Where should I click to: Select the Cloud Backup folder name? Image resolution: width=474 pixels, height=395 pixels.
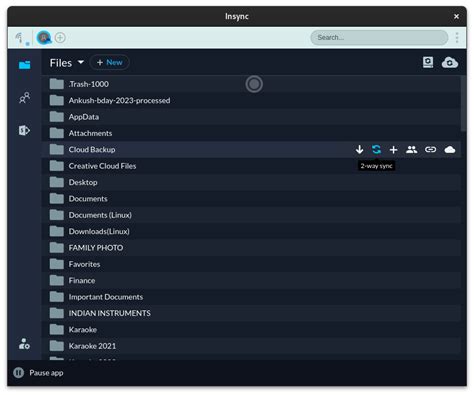[x=92, y=150]
